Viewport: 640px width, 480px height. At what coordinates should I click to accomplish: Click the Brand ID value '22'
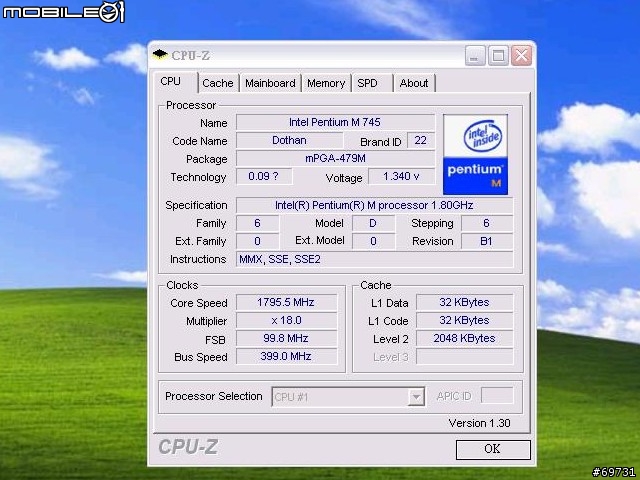(x=420, y=140)
